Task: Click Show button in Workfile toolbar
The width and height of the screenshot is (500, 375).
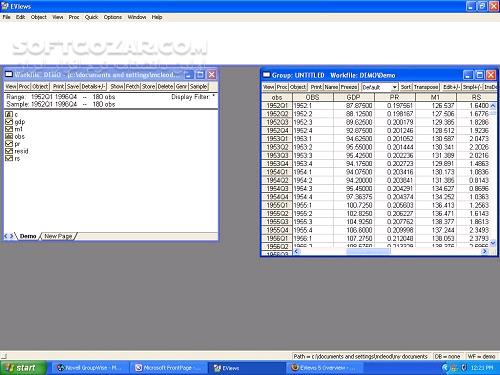Action: pyautogui.click(x=117, y=86)
